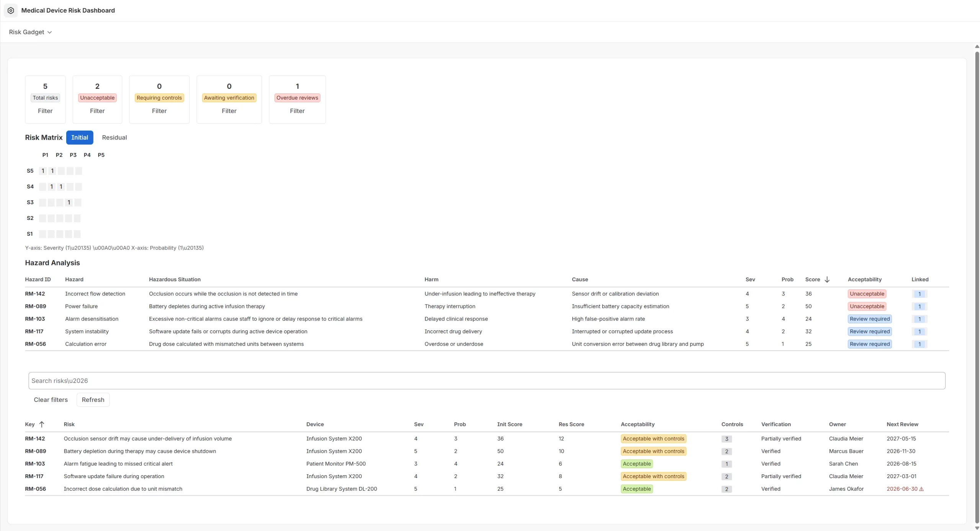Click the overdue warning icon beside 2026-06-30
The width and height of the screenshot is (980, 531).
pos(921,489)
